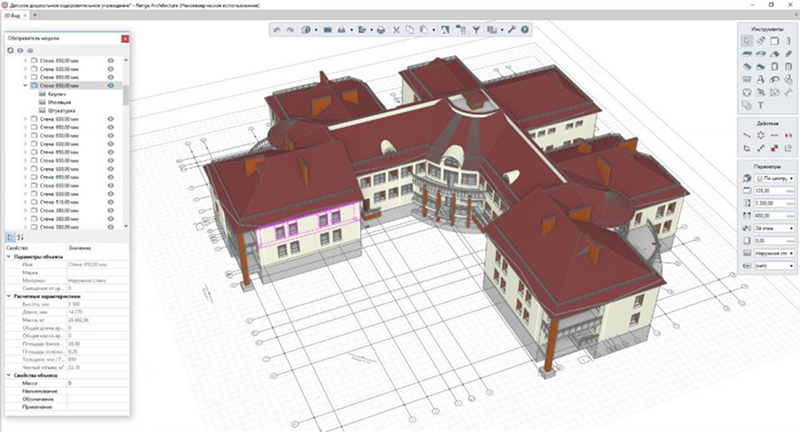
Task: Select the Стена: 510,00 мм tree item
Action: tap(59, 202)
